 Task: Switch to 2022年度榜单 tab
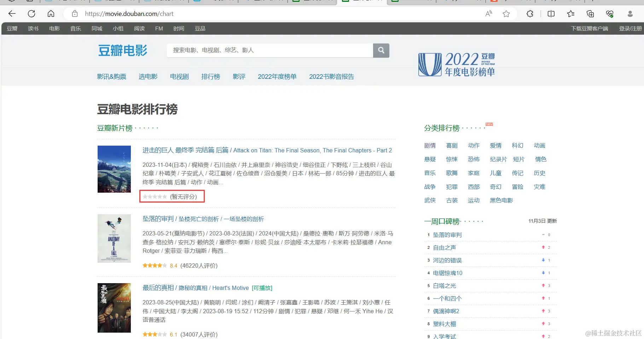[277, 77]
